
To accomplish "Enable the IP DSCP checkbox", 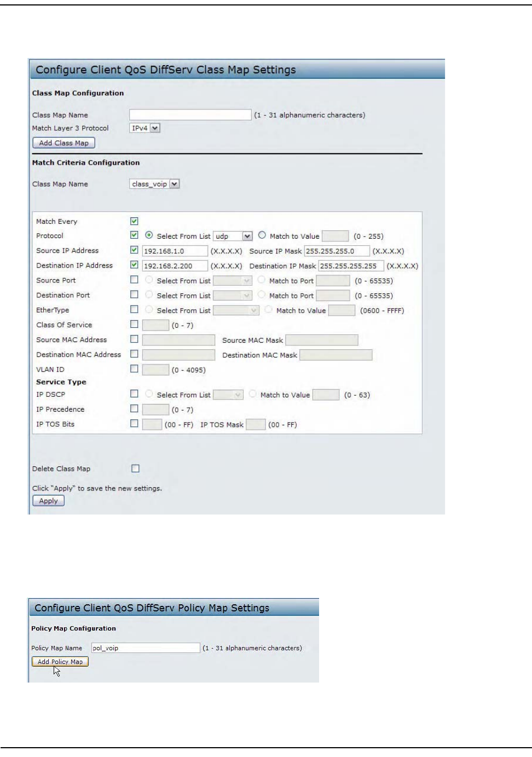I will [x=134, y=393].
